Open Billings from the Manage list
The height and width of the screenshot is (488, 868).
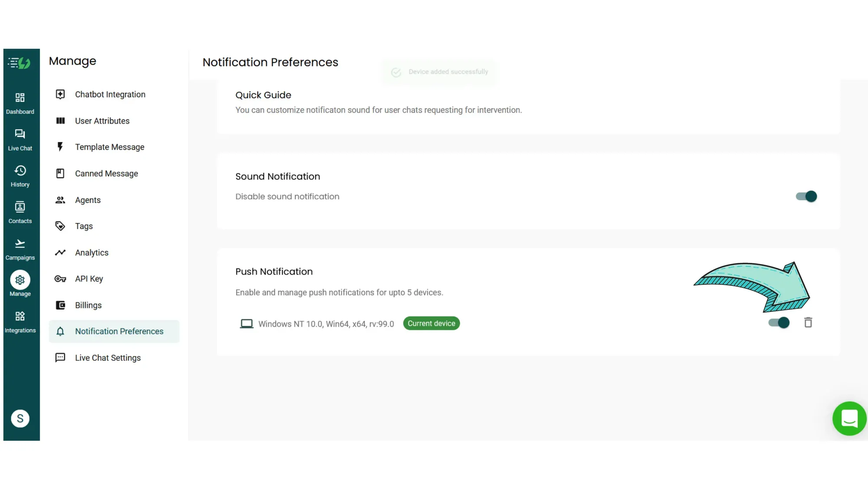(x=88, y=305)
